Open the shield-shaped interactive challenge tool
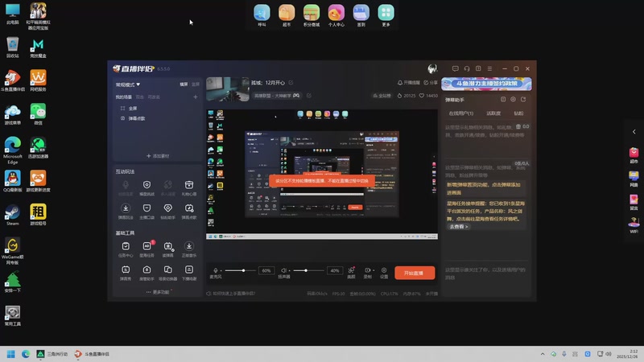Viewport: 644px width, 362px height. pyautogui.click(x=147, y=188)
